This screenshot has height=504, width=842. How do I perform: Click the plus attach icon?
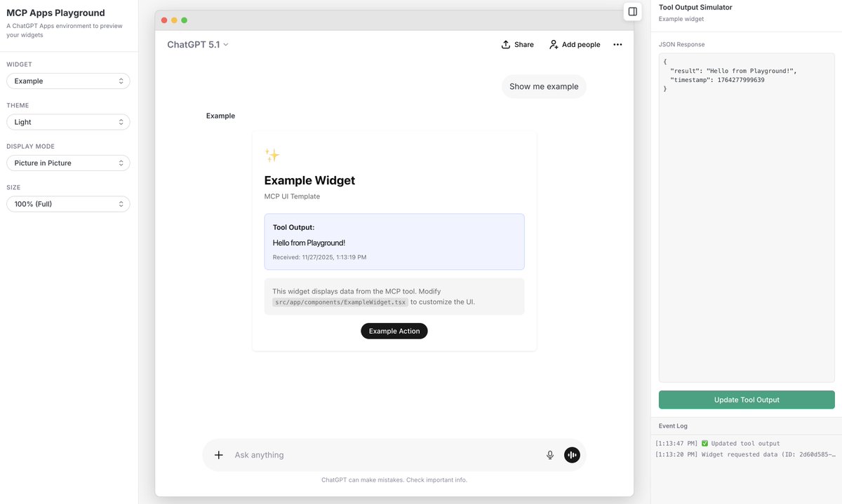point(219,455)
